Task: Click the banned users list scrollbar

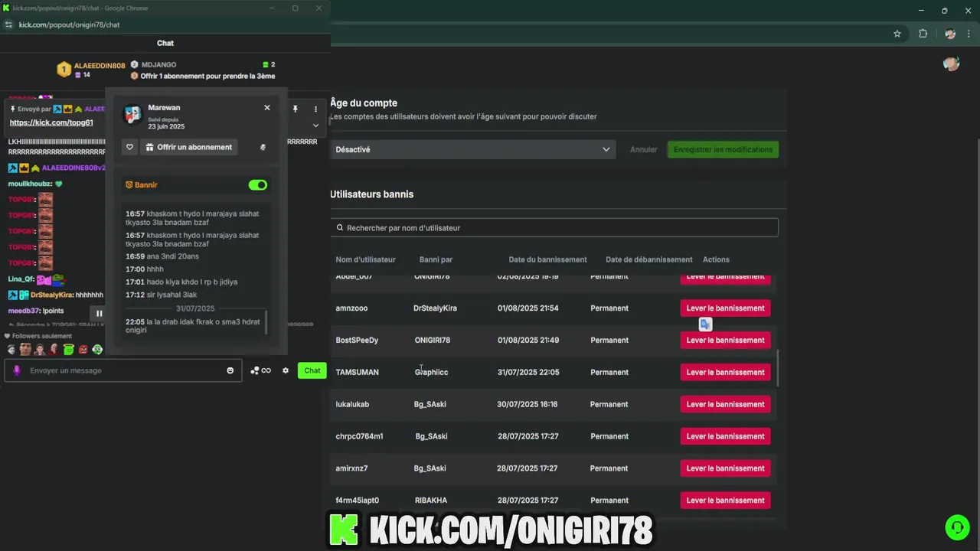Action: [779, 368]
